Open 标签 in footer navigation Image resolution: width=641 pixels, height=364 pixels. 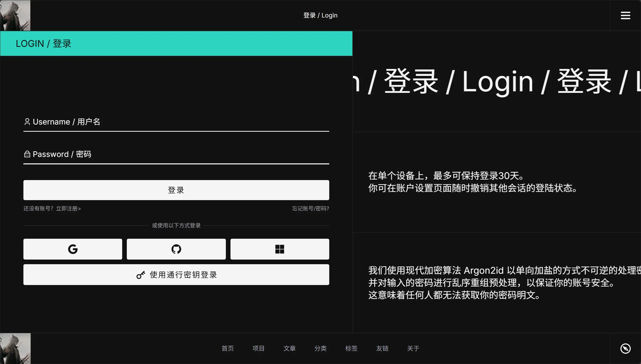[351, 348]
